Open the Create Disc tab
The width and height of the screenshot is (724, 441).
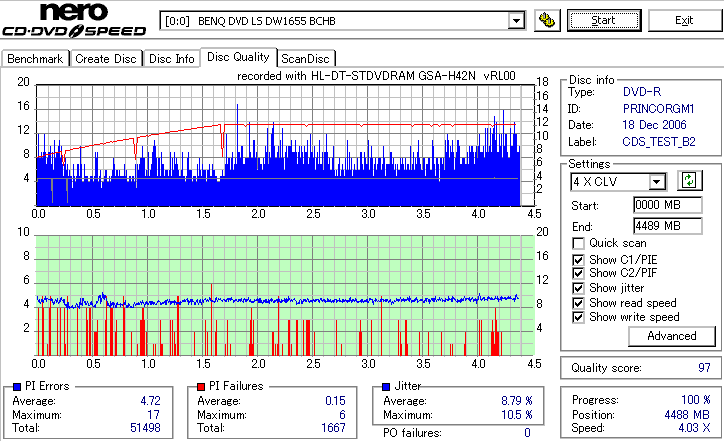click(x=106, y=59)
